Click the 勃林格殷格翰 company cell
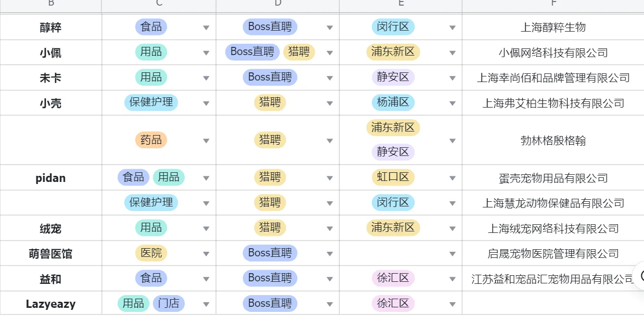This screenshot has height=317, width=644. point(553,141)
